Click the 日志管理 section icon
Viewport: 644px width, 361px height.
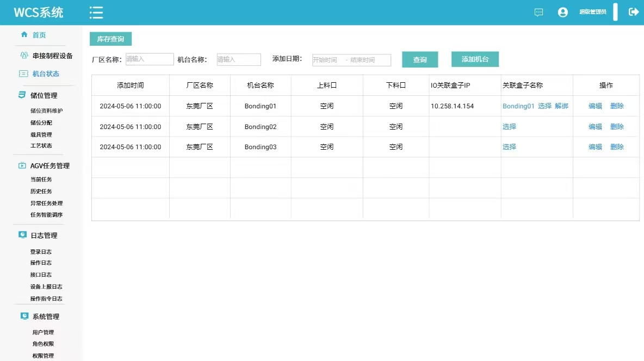click(23, 235)
